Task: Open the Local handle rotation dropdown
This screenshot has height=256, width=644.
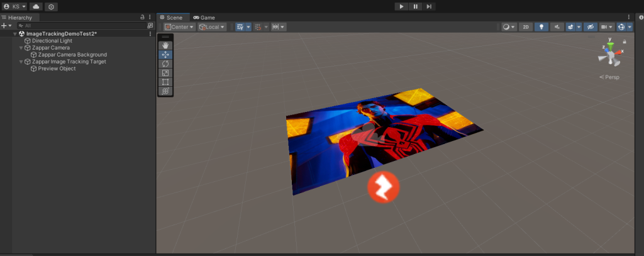Action: tap(212, 26)
